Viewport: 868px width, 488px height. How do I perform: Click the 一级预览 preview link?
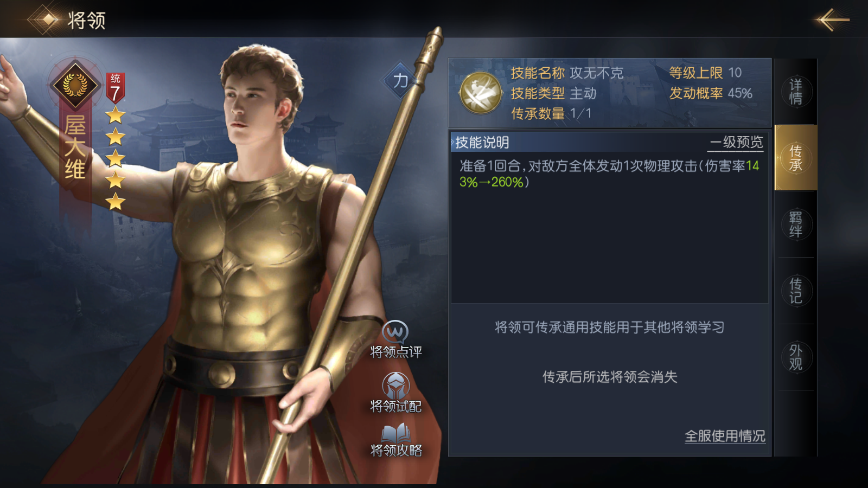[x=736, y=143]
